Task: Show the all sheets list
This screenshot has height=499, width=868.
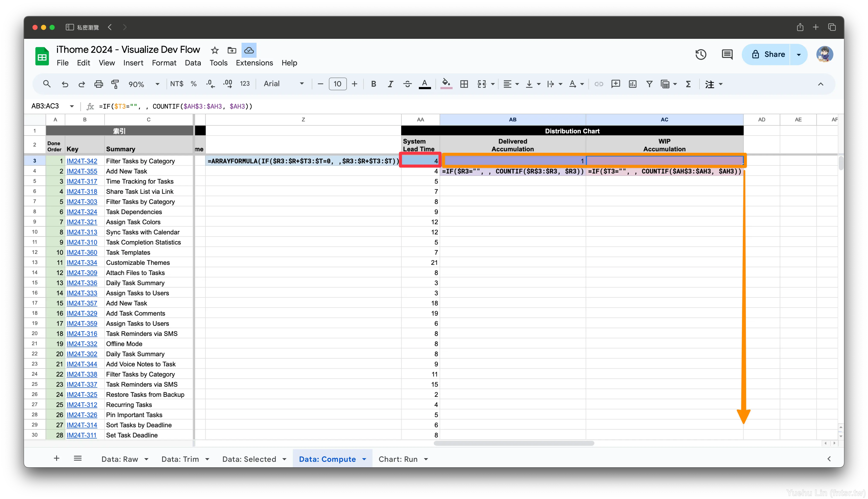Action: coord(78,458)
